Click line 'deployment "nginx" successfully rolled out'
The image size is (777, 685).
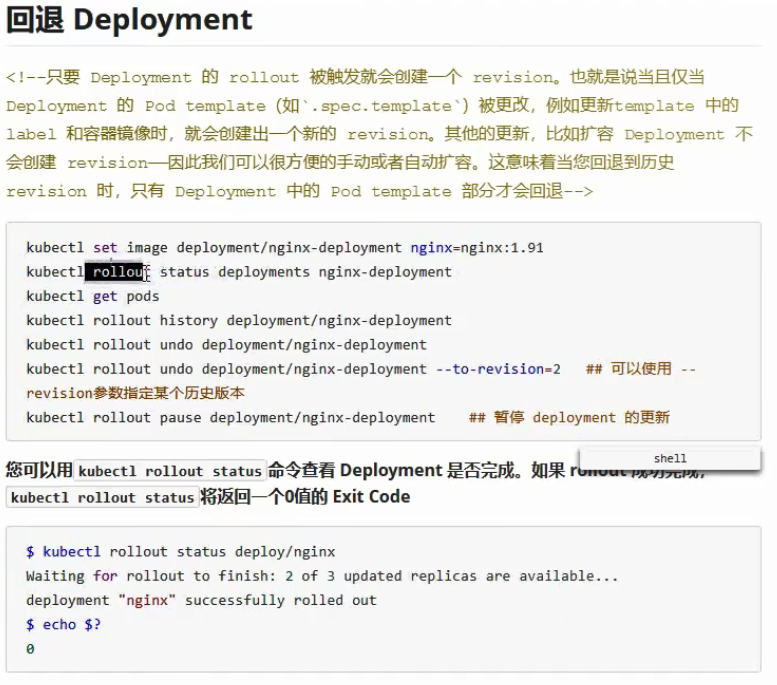tap(202, 600)
